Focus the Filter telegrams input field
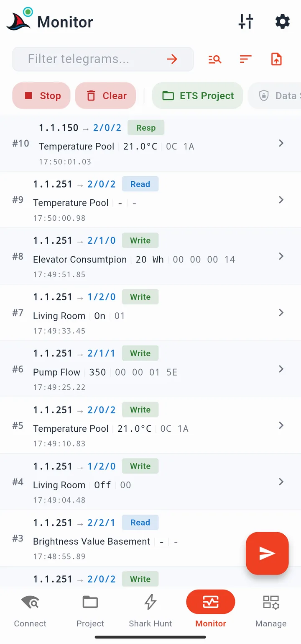Image resolution: width=301 pixels, height=644 pixels. (103, 59)
